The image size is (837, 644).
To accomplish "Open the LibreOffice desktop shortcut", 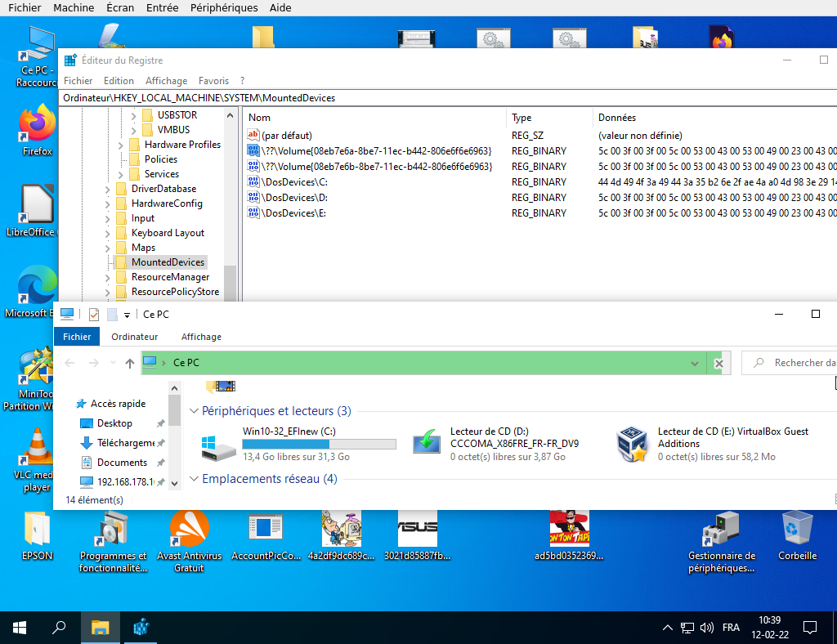I will 35,211.
